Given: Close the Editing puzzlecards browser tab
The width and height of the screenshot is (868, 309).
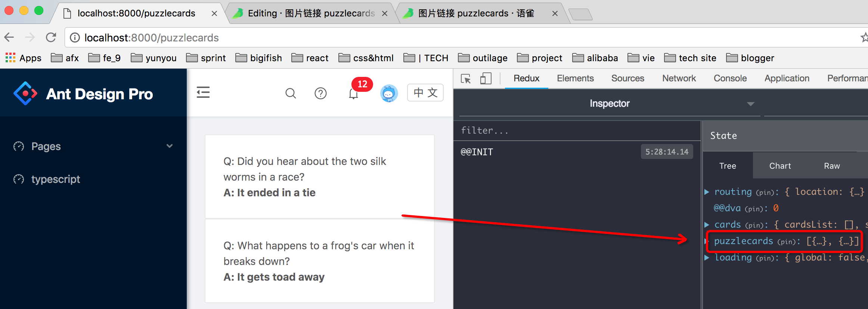Looking at the screenshot, I should point(385,13).
